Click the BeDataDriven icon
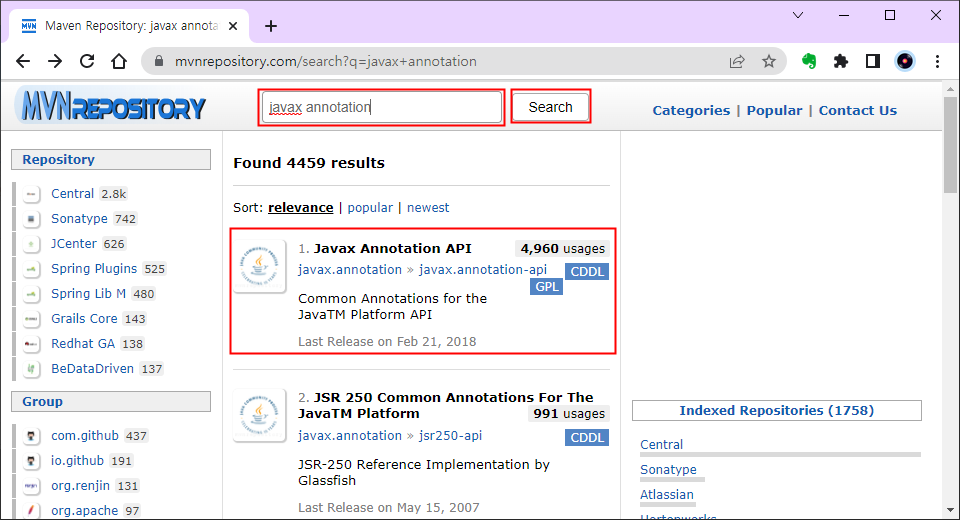Viewport: 960px width, 520px height. pos(31,369)
